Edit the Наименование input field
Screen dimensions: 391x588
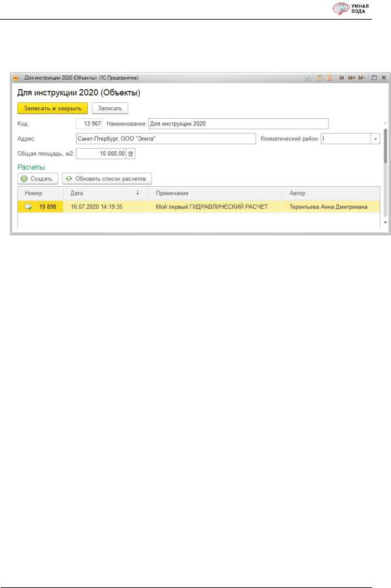(x=238, y=124)
